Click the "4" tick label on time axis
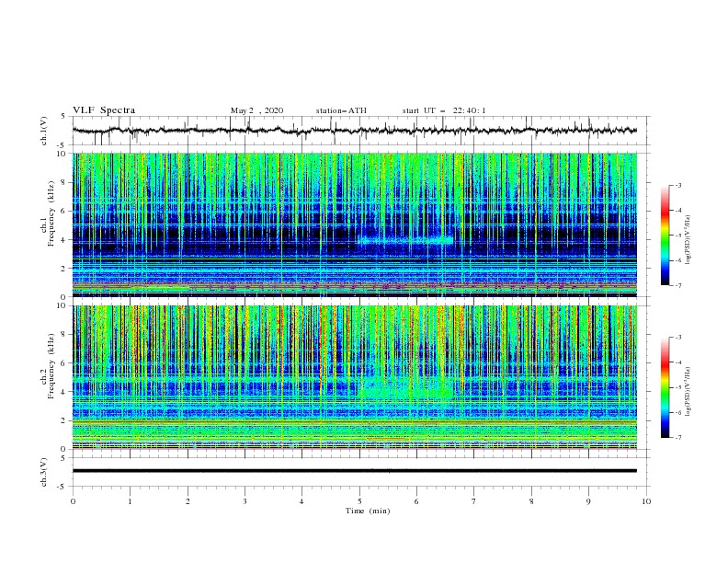The height and width of the screenshot is (563, 728). pyautogui.click(x=301, y=501)
